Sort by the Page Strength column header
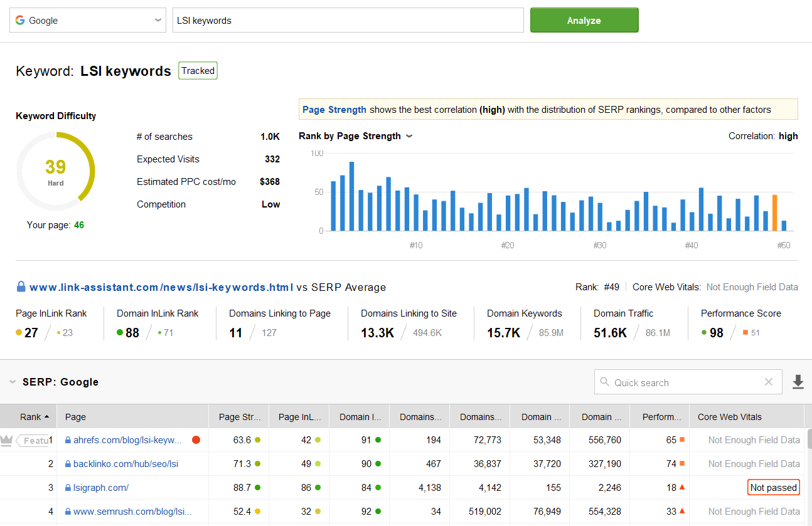The height and width of the screenshot is (526, 812). coord(238,416)
